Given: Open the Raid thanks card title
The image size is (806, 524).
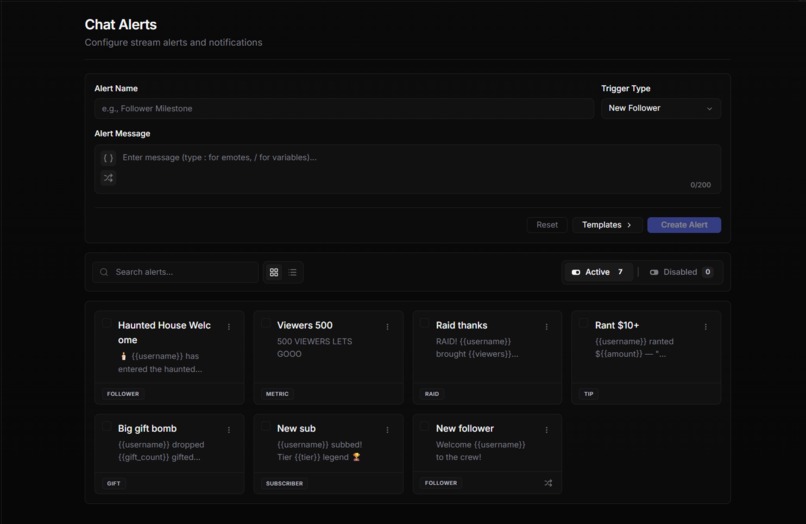Looking at the screenshot, I should coord(462,326).
